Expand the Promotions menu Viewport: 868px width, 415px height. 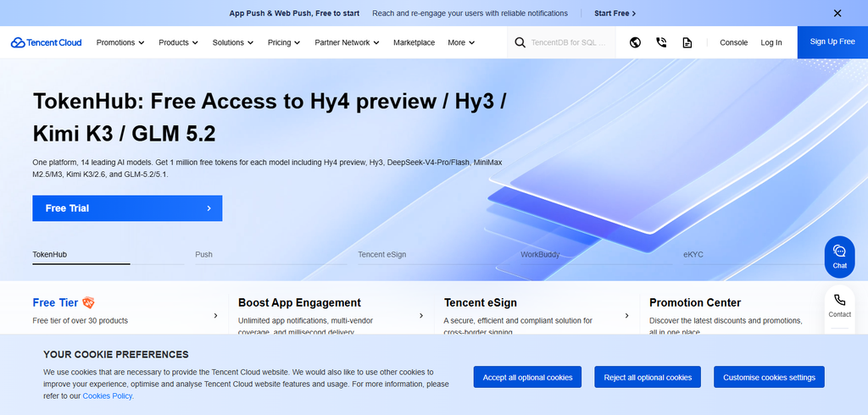coord(120,42)
